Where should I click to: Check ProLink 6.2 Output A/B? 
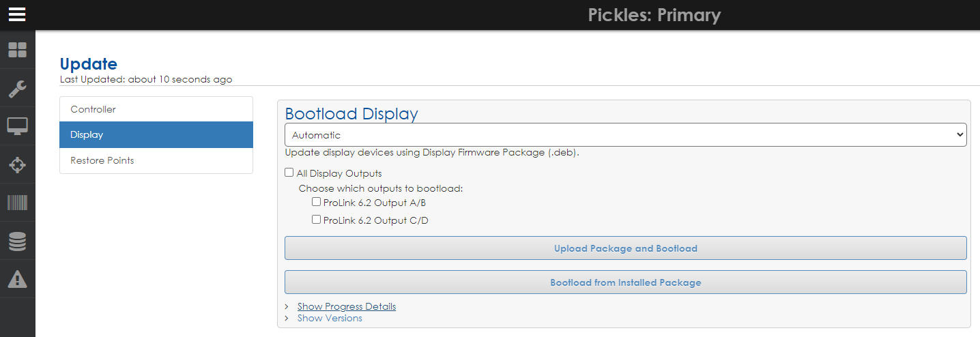pyautogui.click(x=317, y=202)
